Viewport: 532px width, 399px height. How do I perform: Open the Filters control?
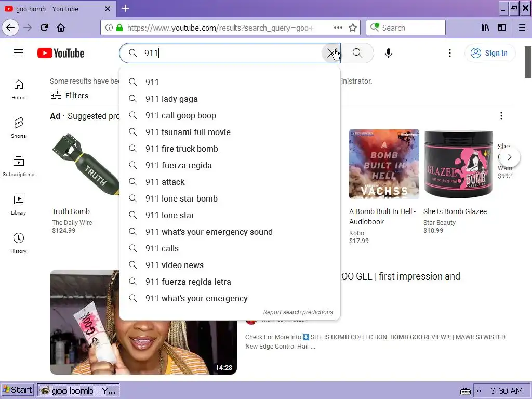tap(70, 96)
